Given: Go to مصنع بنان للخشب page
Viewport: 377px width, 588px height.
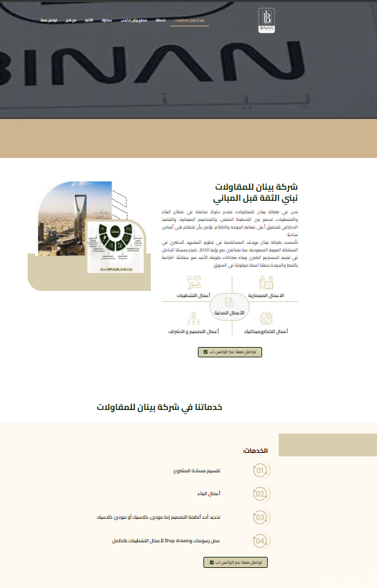Looking at the screenshot, I should (x=134, y=20).
